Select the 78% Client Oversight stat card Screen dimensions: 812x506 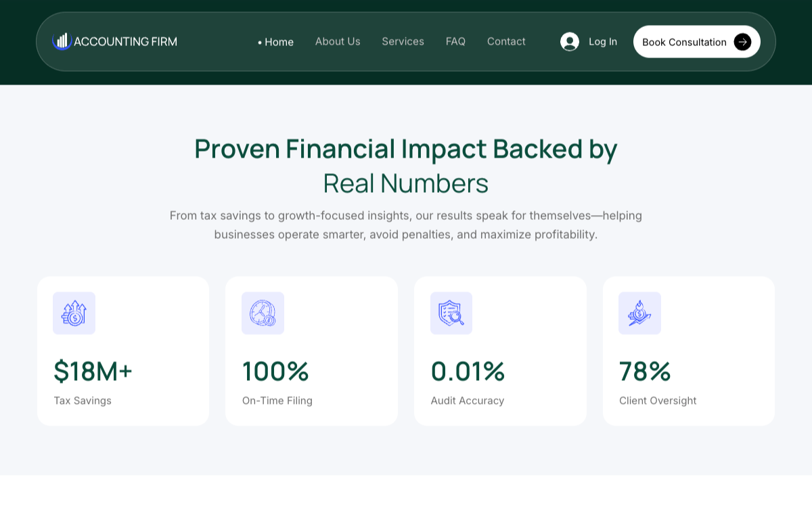coord(689,350)
